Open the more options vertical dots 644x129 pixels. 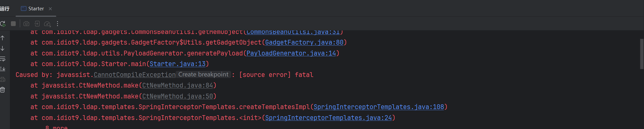coord(58,24)
